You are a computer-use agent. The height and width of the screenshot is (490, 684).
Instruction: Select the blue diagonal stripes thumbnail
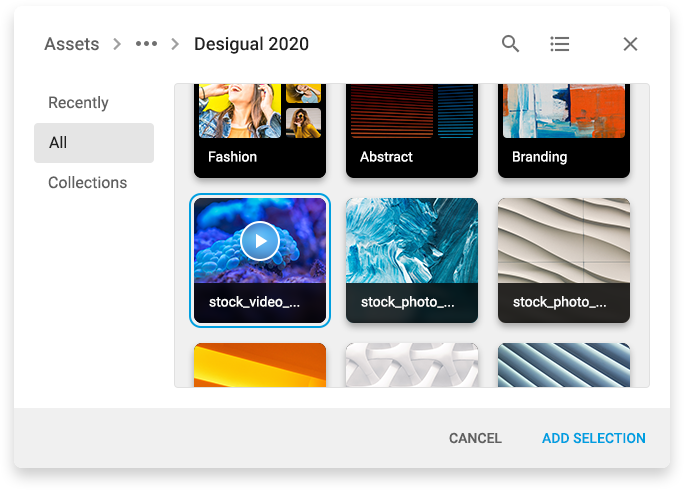coord(564,365)
